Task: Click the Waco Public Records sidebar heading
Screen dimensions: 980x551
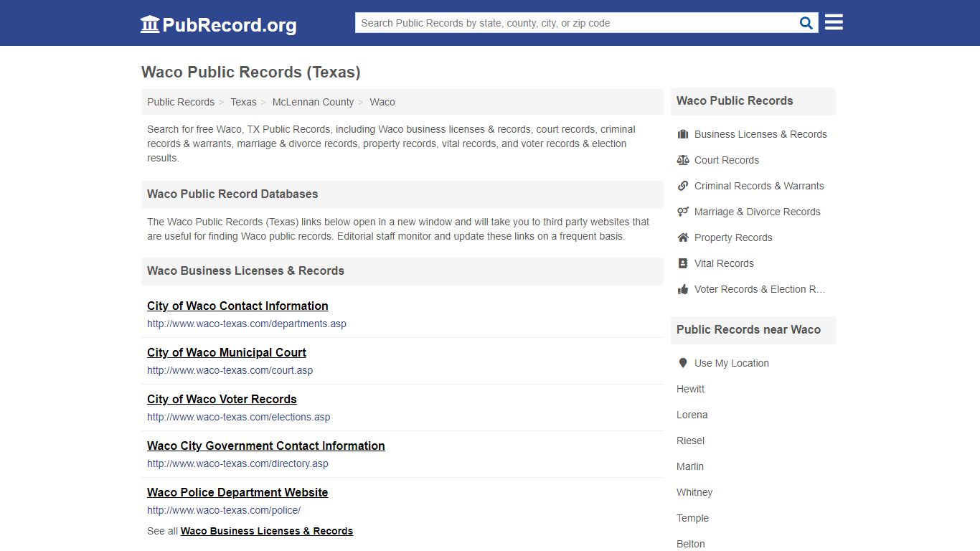Action: point(735,100)
